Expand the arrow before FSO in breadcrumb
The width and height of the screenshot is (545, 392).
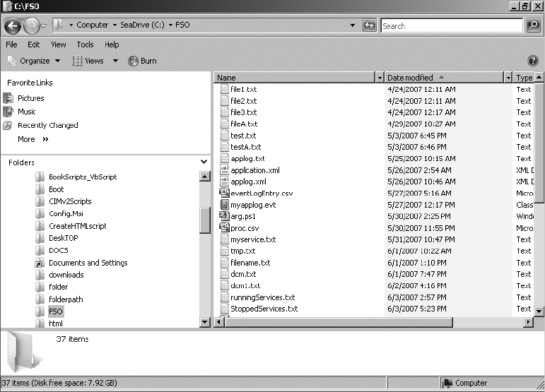(x=170, y=25)
